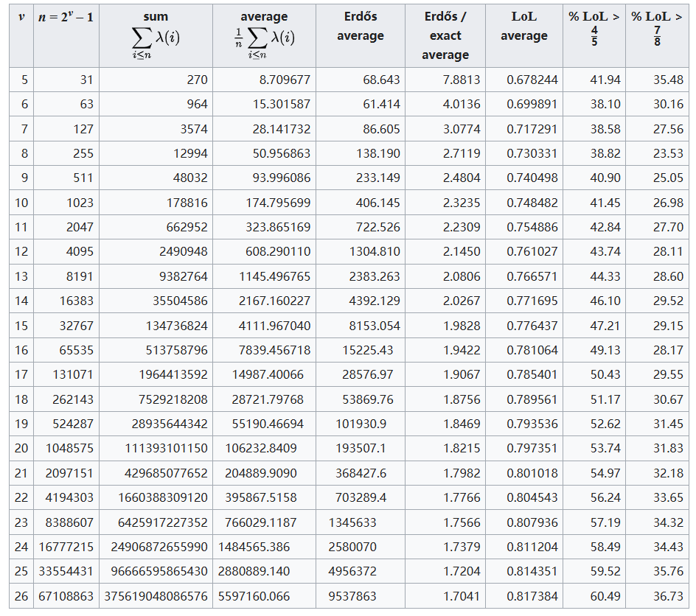Viewport: 696px width, 616px height.
Task: Select the '% LoL > 4/5' column header
Action: point(594,28)
